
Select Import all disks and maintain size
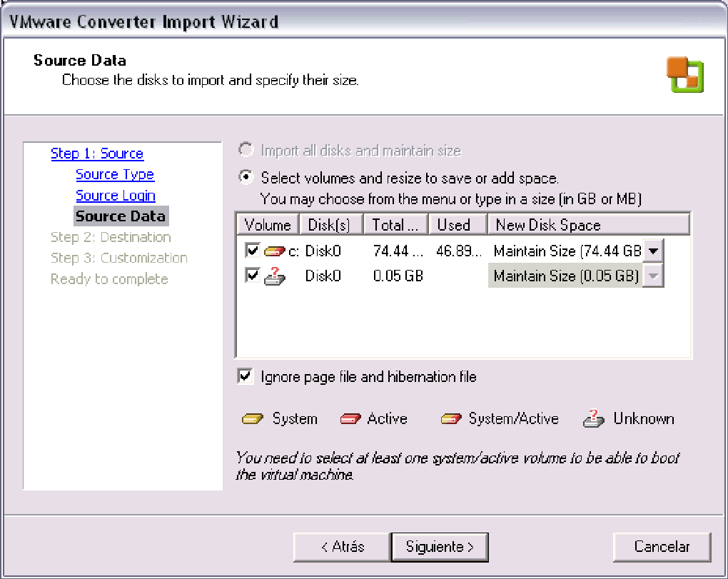point(246,150)
